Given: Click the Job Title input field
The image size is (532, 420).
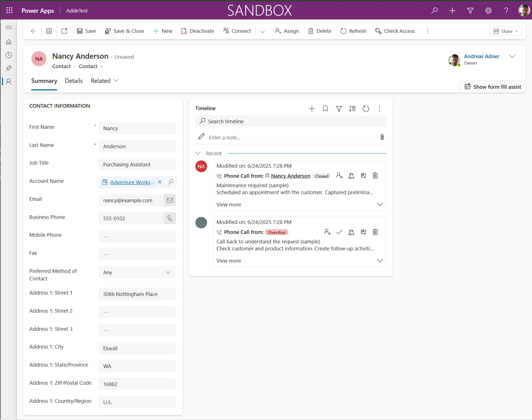Looking at the screenshot, I should point(137,164).
